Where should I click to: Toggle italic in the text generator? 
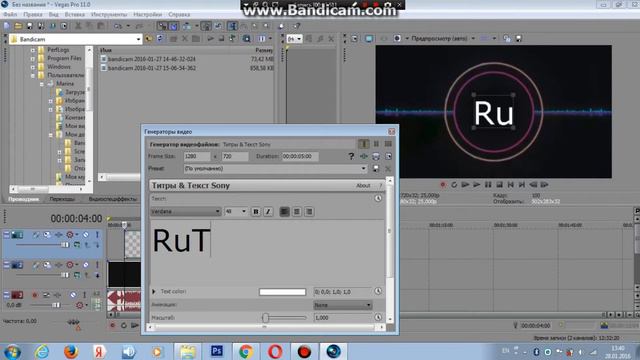[x=268, y=211]
